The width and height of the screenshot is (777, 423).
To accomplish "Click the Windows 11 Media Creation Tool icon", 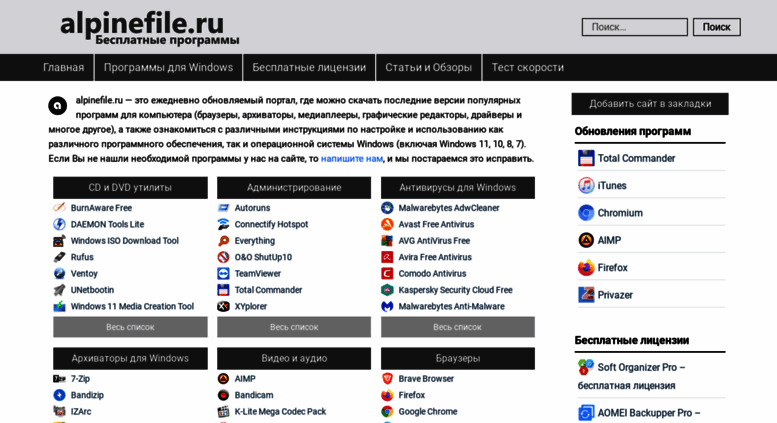I will (59, 306).
